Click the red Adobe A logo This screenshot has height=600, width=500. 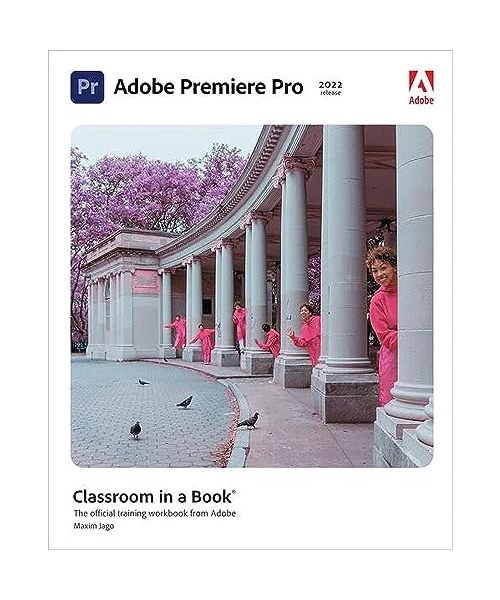tap(421, 81)
